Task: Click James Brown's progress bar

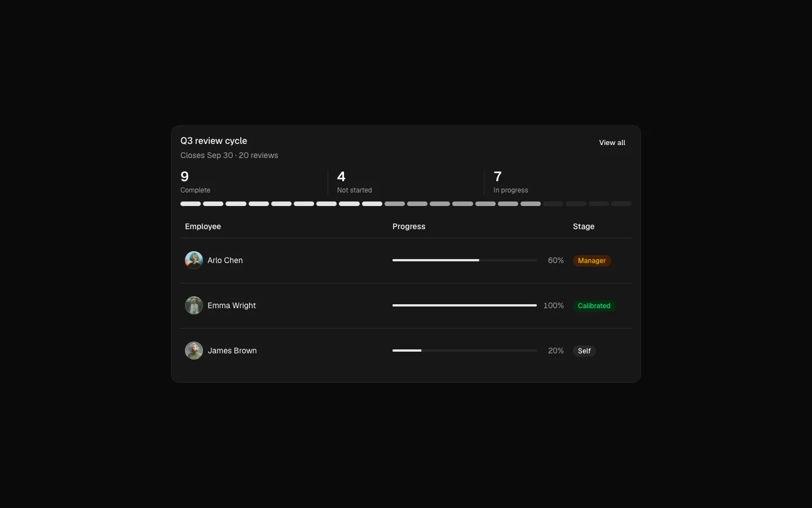Action: pos(465,351)
